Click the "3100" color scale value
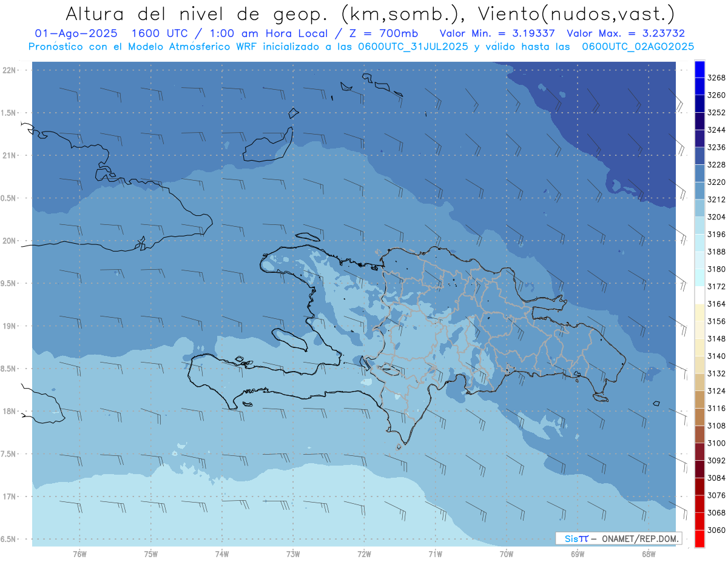The width and height of the screenshot is (728, 562). click(x=716, y=443)
